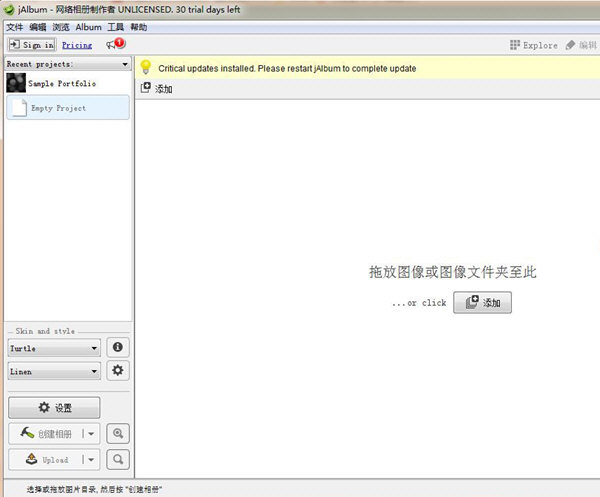Select the Sample Portfolio project
600x497 pixels.
(68, 83)
